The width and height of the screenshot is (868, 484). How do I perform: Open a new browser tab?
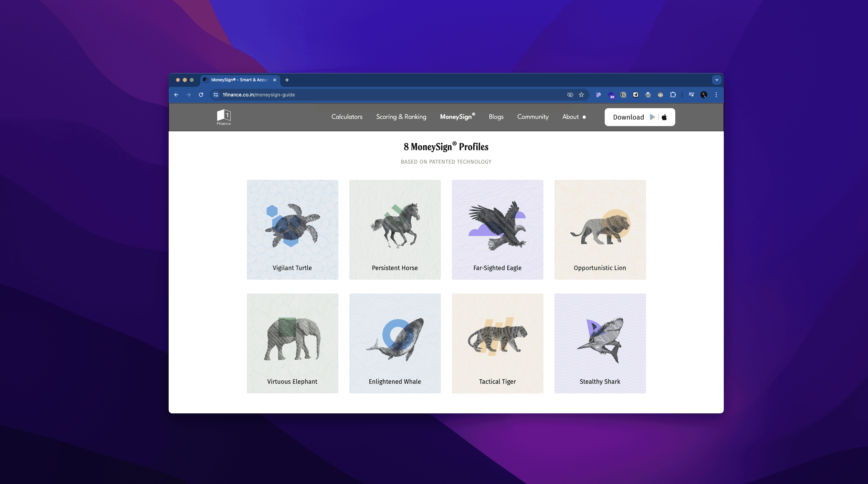[x=287, y=80]
